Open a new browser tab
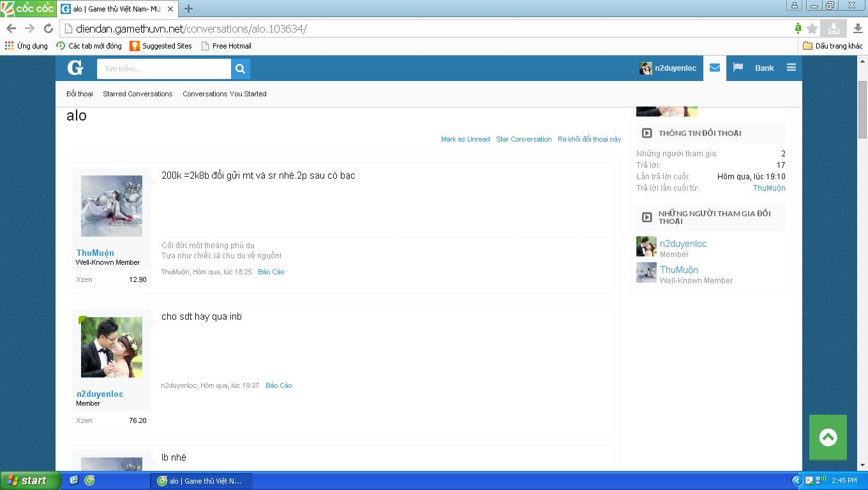 click(x=188, y=9)
